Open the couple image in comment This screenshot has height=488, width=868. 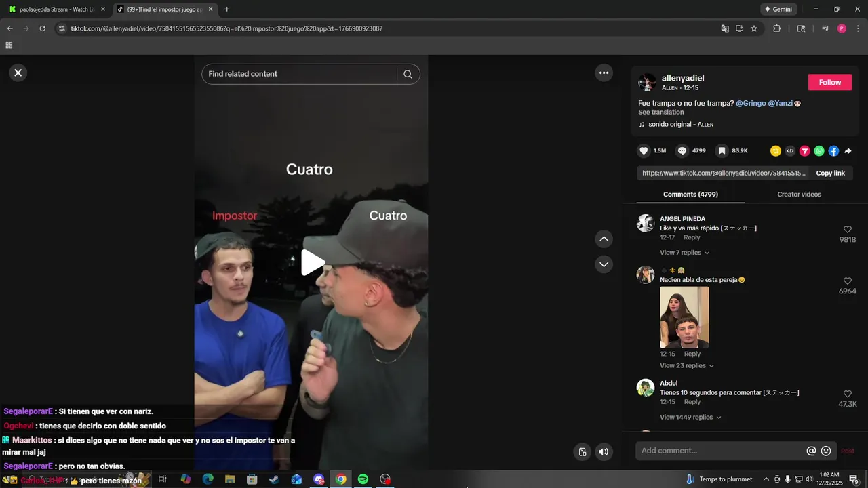684,317
